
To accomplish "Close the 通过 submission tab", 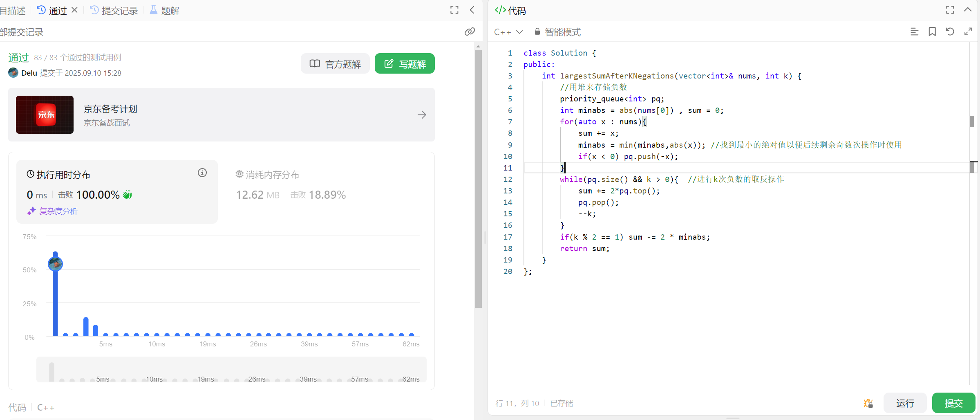I will click(x=74, y=10).
